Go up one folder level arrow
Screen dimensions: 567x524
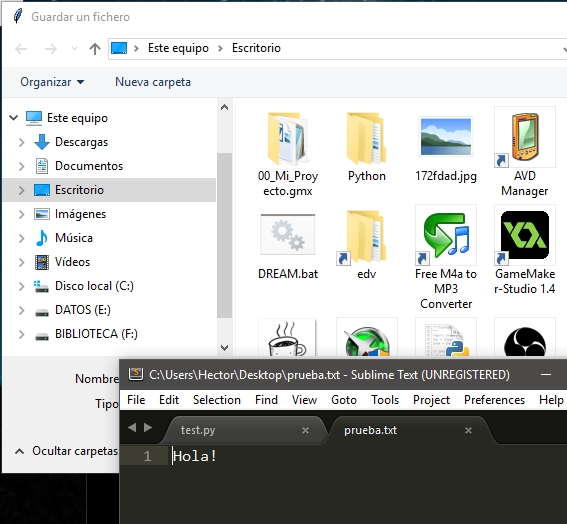tap(95, 48)
